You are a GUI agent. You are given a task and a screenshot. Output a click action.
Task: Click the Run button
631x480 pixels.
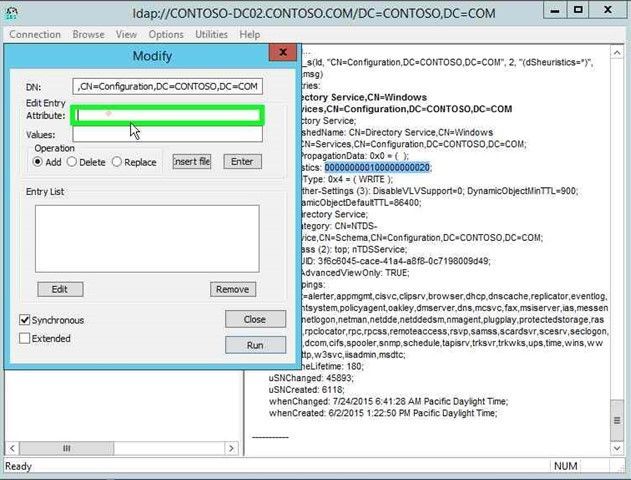255,345
